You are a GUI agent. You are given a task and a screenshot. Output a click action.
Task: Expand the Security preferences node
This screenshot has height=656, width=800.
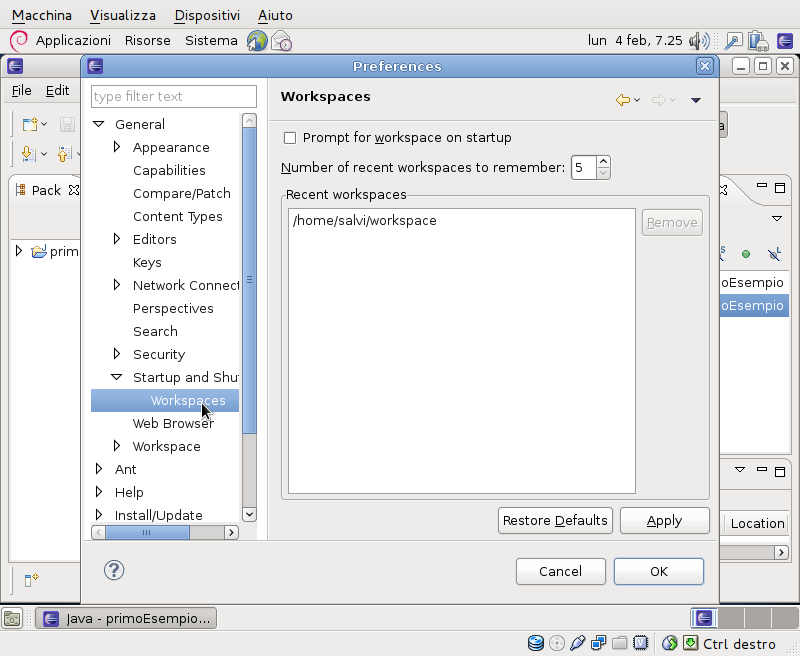click(x=117, y=354)
